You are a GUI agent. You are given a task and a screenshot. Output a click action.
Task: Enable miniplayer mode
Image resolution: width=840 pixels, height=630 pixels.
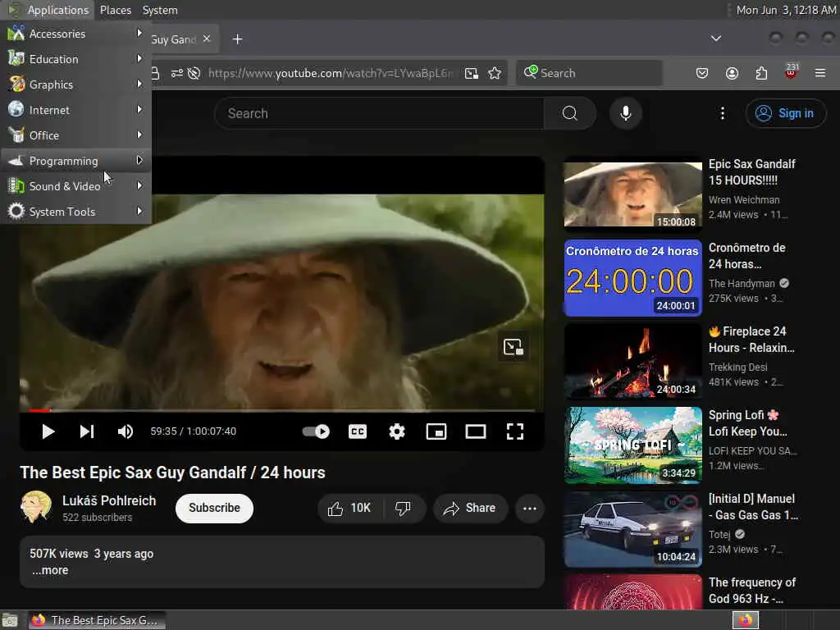pos(436,431)
